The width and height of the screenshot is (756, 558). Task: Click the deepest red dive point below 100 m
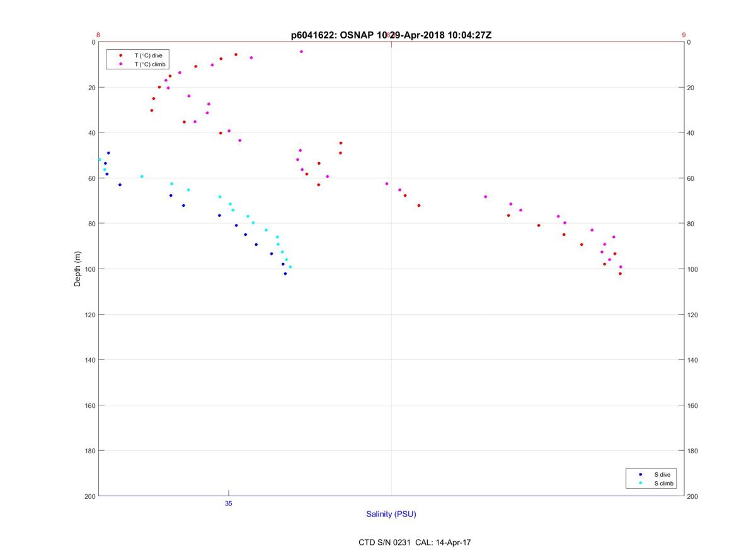click(x=620, y=274)
